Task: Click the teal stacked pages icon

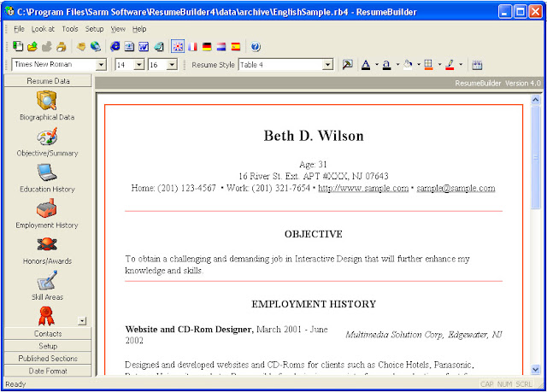Action: point(159,46)
